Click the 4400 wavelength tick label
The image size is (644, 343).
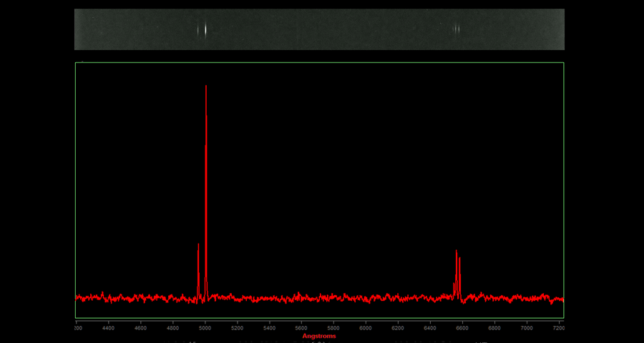pyautogui.click(x=108, y=328)
